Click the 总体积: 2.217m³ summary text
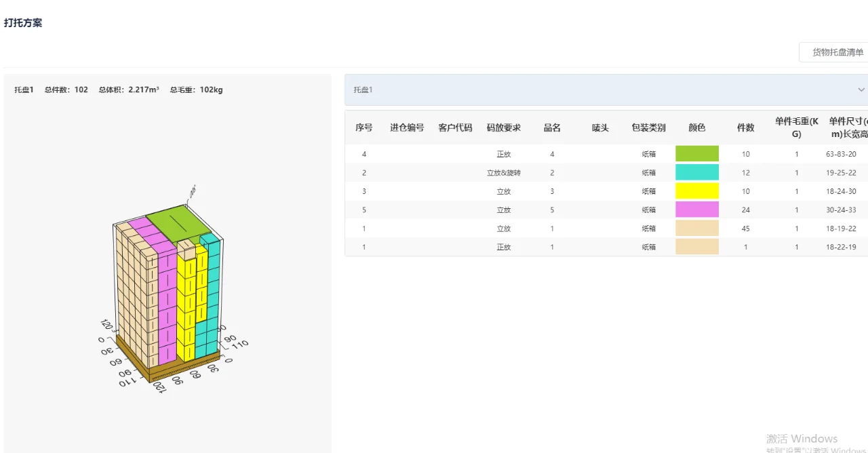The width and height of the screenshot is (868, 453). (129, 90)
